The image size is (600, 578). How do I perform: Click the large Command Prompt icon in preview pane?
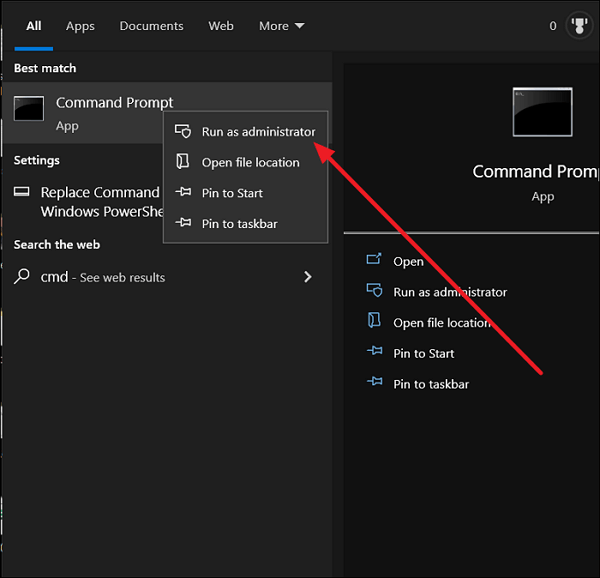click(542, 112)
